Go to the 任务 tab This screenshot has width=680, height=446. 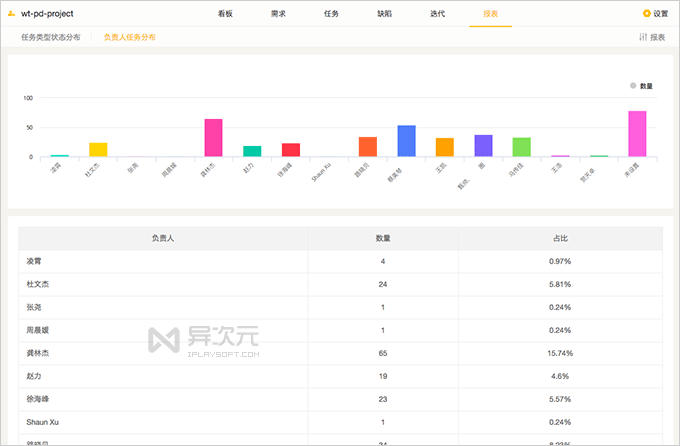coord(331,14)
